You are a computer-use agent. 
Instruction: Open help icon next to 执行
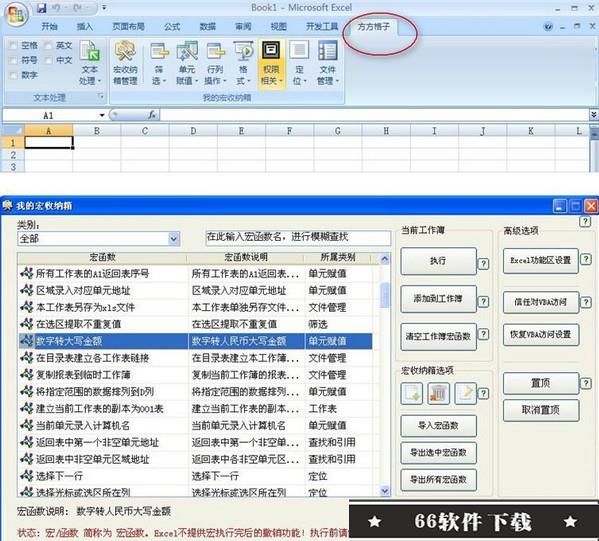[x=483, y=263]
